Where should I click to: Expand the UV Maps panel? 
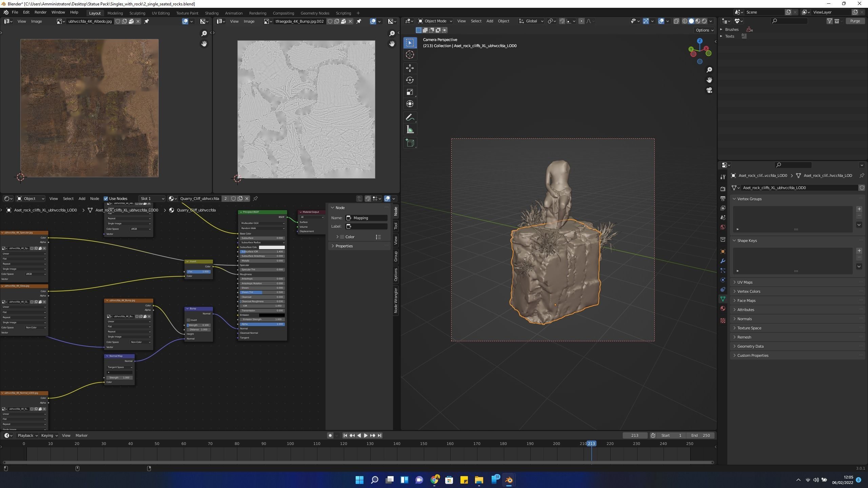(x=745, y=282)
